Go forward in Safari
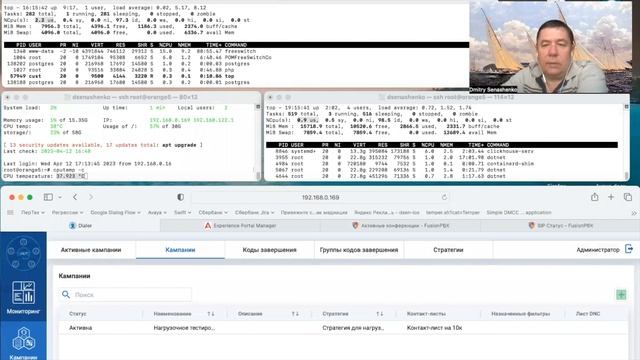The width and height of the screenshot is (640, 360). [91, 197]
